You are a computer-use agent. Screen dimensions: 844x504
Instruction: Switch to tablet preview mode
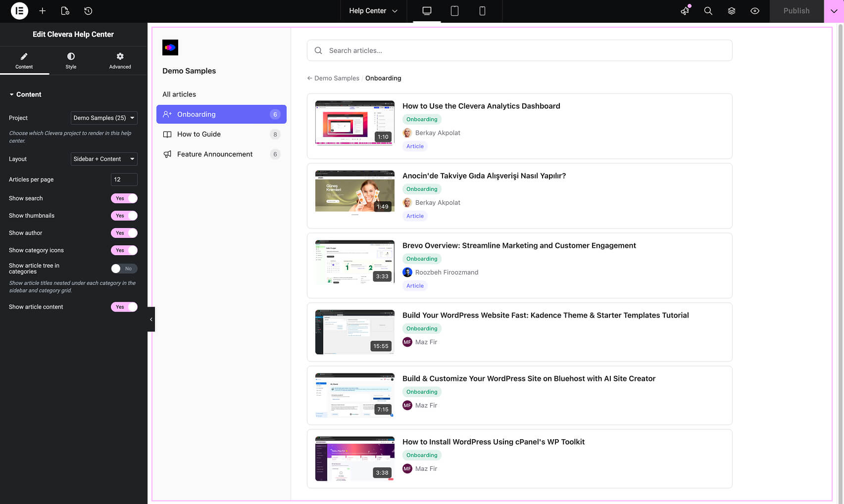click(x=454, y=10)
